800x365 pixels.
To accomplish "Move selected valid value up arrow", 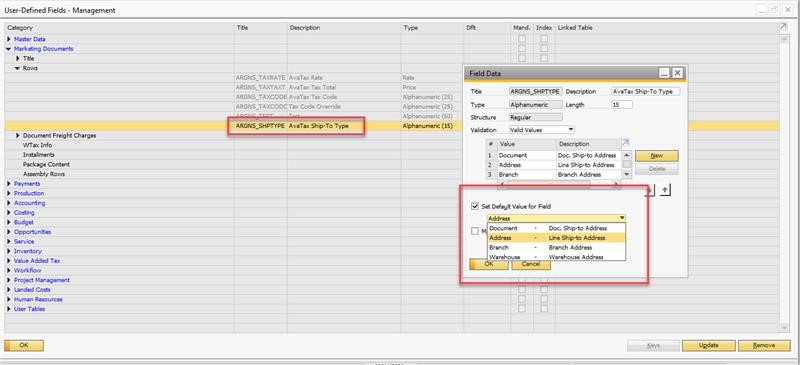I will coord(665,190).
